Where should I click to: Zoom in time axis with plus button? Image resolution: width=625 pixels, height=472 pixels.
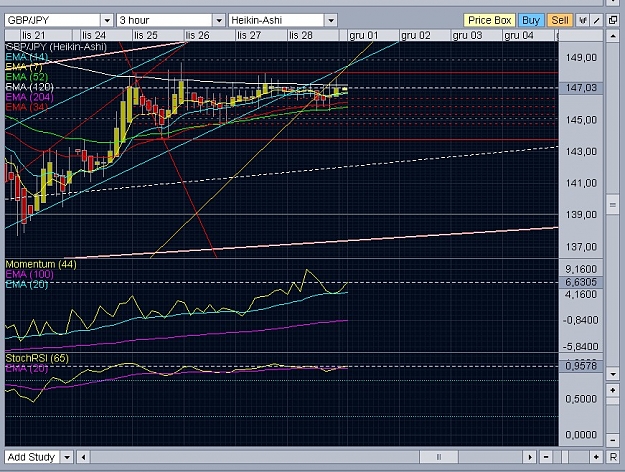click(x=596, y=457)
